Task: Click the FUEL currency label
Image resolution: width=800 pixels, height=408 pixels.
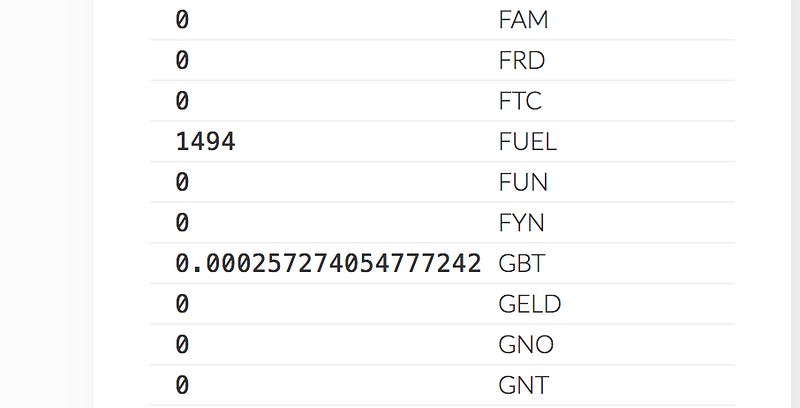Action: 528,142
